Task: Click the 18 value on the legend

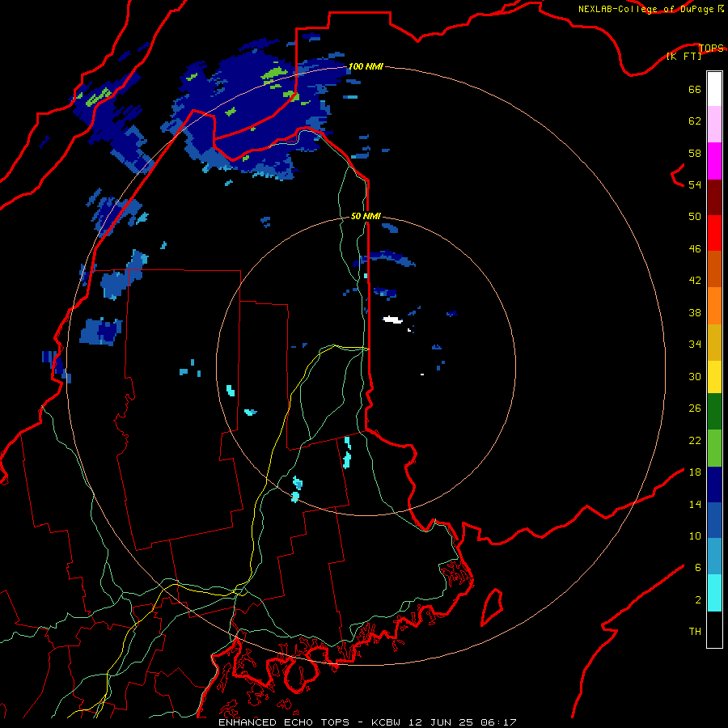Action: coord(695,472)
